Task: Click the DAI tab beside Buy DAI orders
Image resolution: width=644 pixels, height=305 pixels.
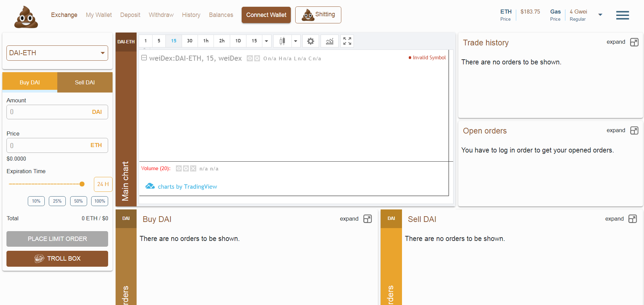Action: [126, 219]
